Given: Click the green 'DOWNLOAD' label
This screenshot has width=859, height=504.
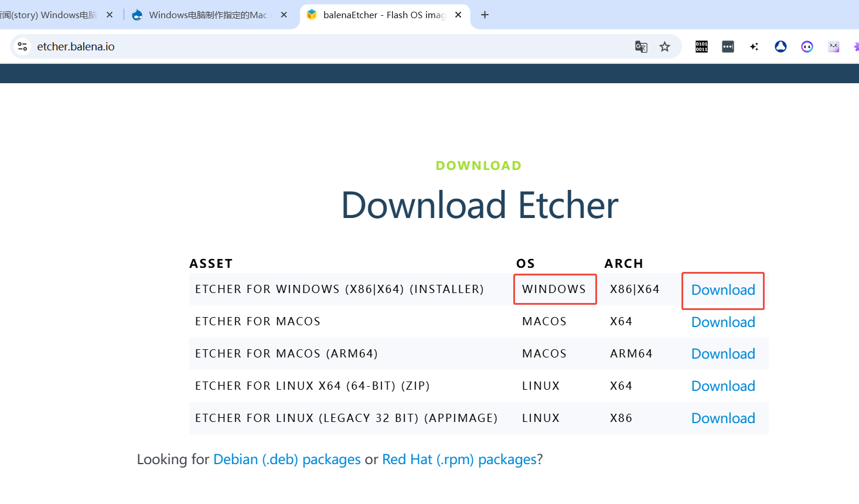Looking at the screenshot, I should point(479,166).
